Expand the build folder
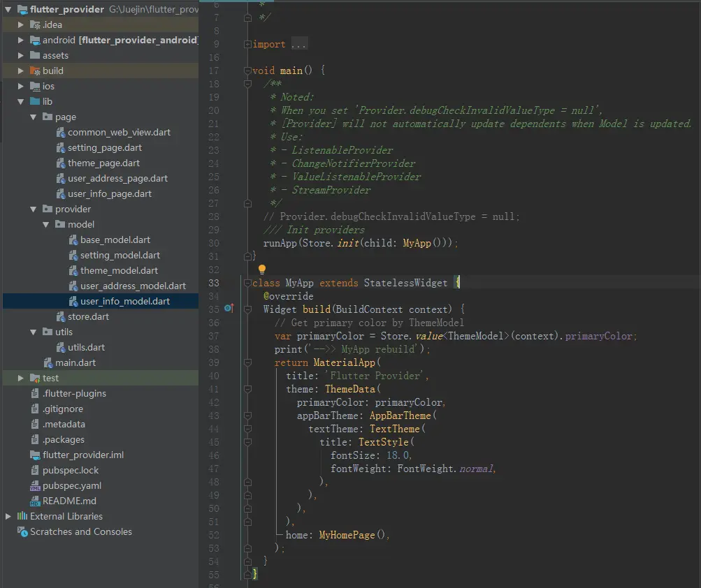Screen dimensions: 701x588 [x=20, y=71]
